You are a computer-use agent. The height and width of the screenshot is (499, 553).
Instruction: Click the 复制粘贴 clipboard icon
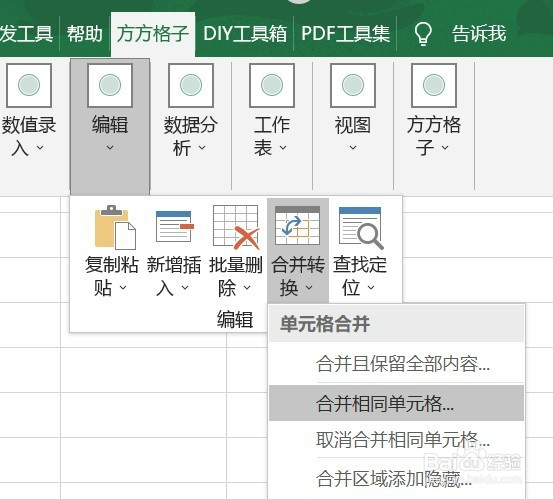click(x=115, y=227)
